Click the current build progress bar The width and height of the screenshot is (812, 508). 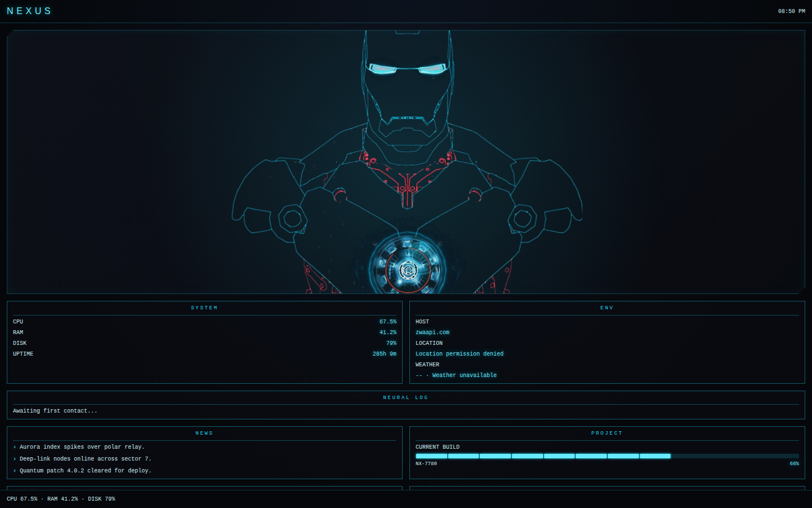click(x=607, y=456)
